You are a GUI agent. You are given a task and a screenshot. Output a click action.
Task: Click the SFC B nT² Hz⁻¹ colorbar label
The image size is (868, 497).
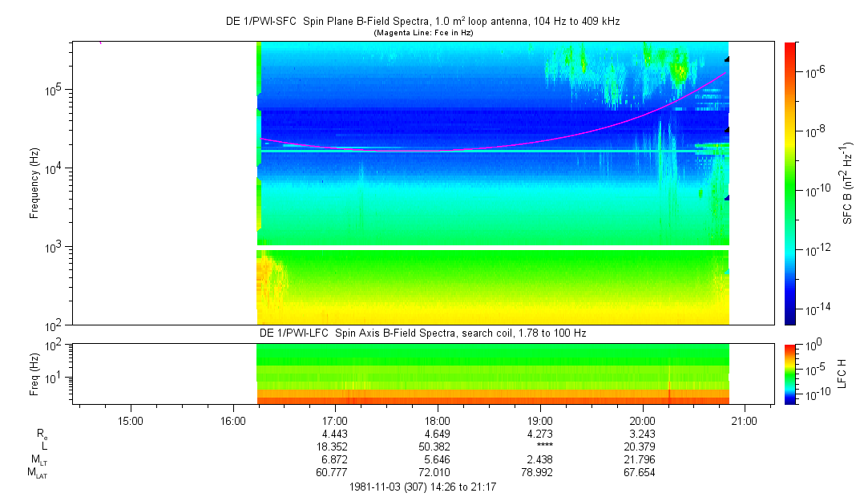848,183
